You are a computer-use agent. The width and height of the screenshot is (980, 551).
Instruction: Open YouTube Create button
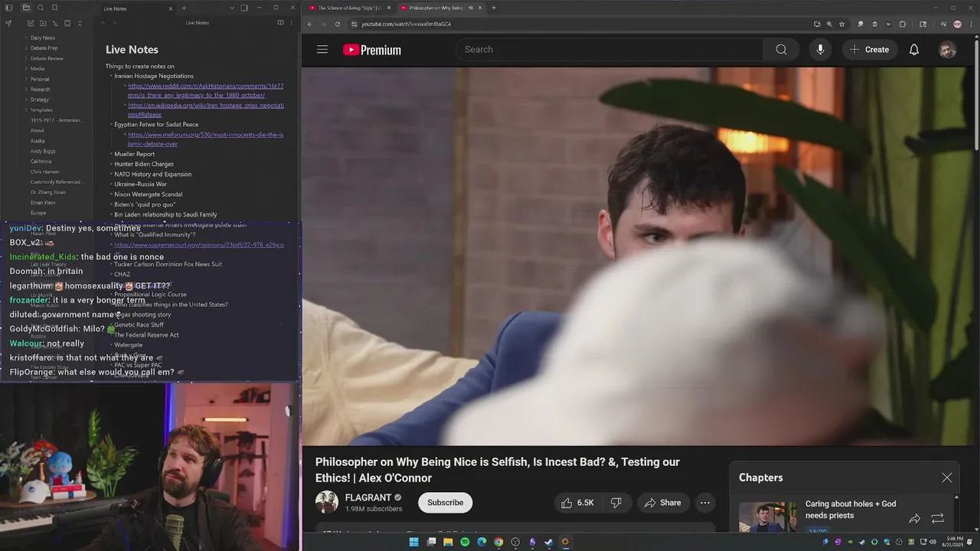(869, 50)
